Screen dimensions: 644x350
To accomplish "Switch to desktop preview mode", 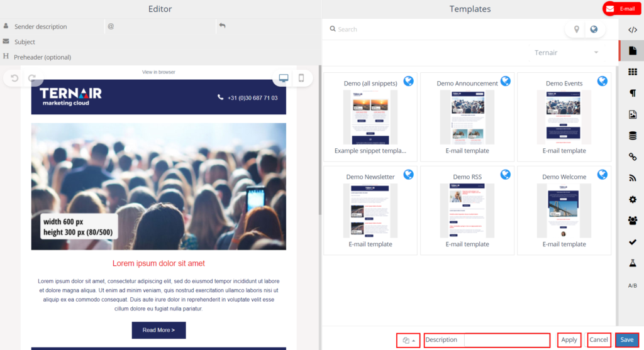I will pyautogui.click(x=284, y=78).
